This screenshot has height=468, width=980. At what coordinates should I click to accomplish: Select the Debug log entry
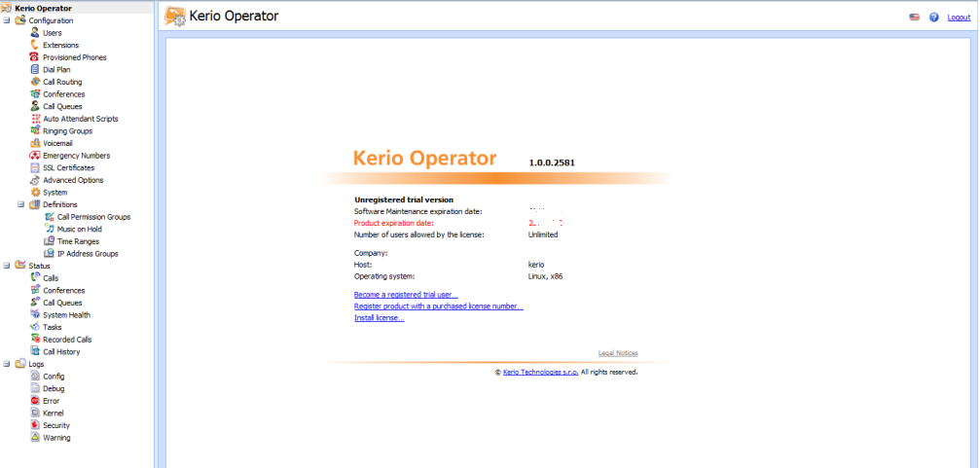(x=54, y=388)
